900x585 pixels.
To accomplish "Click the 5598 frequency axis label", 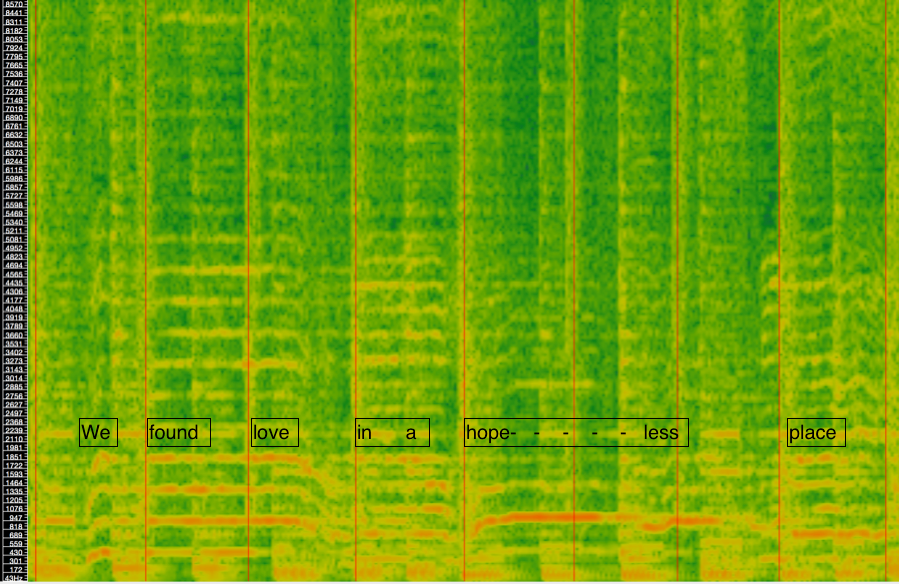I will (14, 205).
